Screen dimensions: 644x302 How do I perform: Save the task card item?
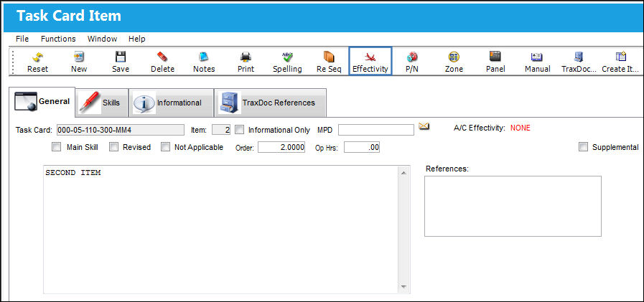[x=121, y=62]
